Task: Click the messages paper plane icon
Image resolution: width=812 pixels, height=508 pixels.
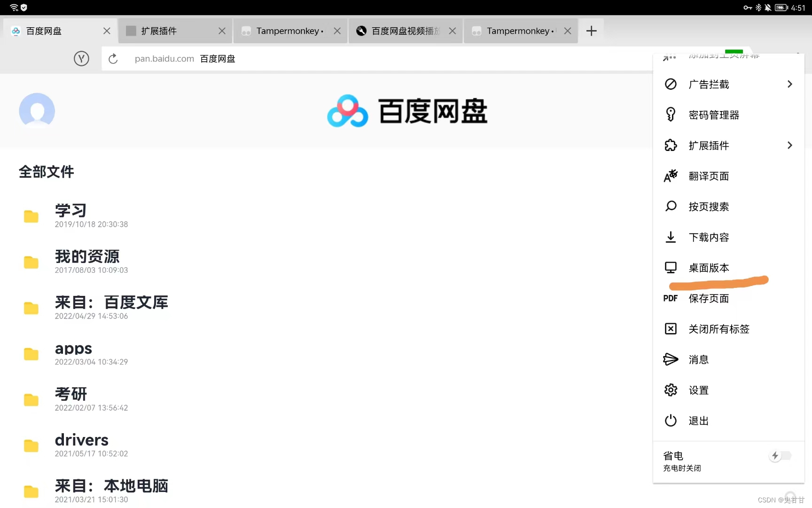Action: pyautogui.click(x=671, y=359)
